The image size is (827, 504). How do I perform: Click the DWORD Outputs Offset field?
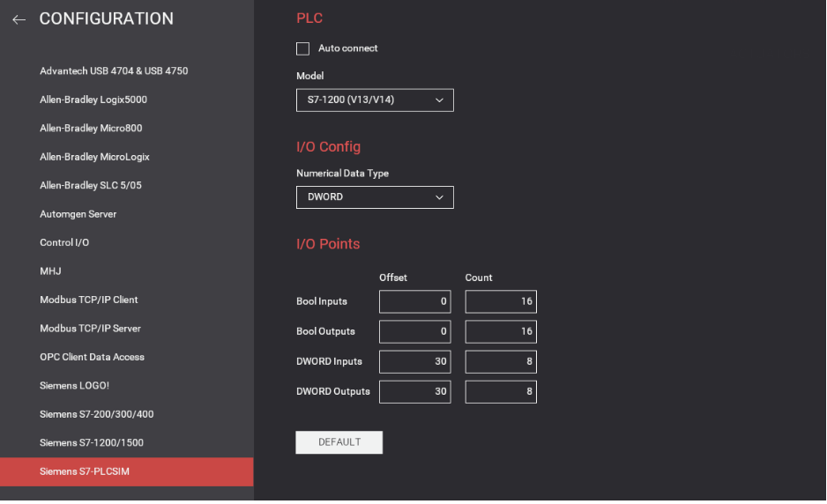(x=415, y=392)
